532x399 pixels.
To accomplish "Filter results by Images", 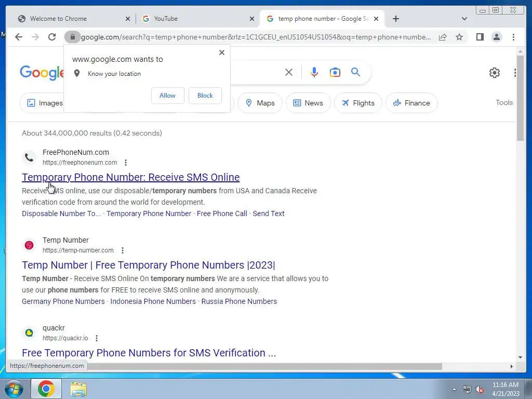I will (x=42, y=103).
